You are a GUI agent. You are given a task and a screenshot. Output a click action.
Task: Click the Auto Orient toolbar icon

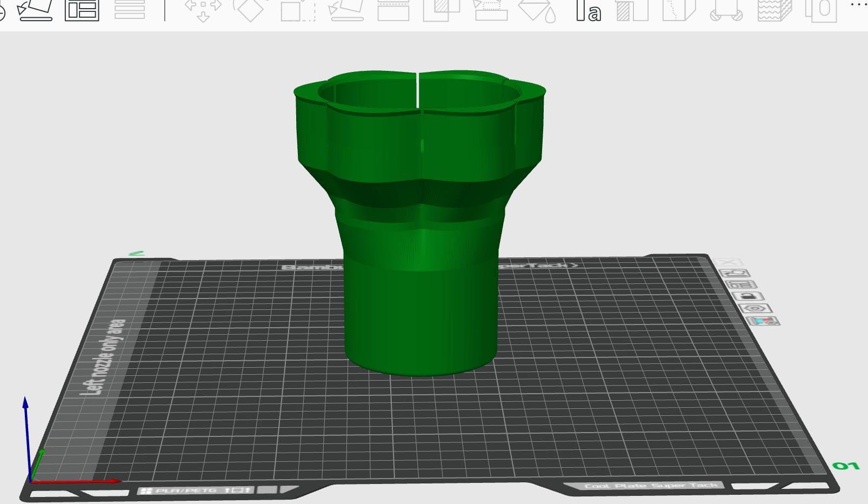[x=35, y=10]
